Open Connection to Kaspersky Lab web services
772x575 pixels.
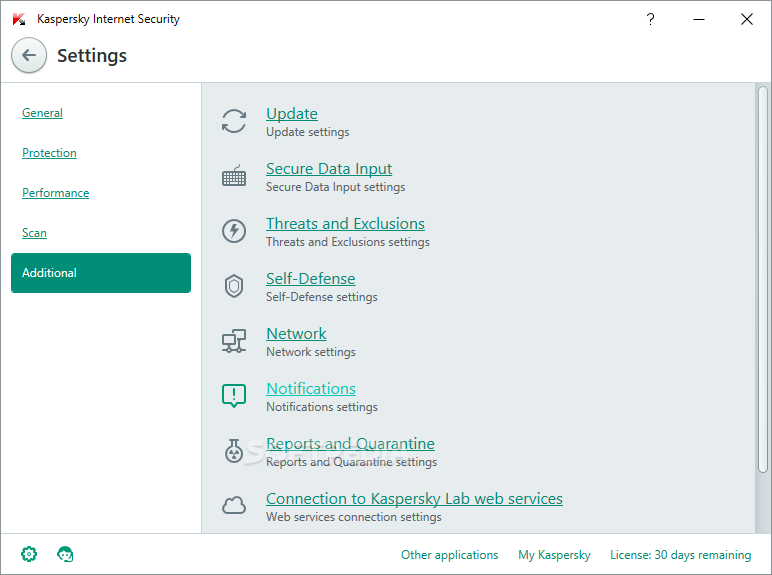pyautogui.click(x=415, y=499)
